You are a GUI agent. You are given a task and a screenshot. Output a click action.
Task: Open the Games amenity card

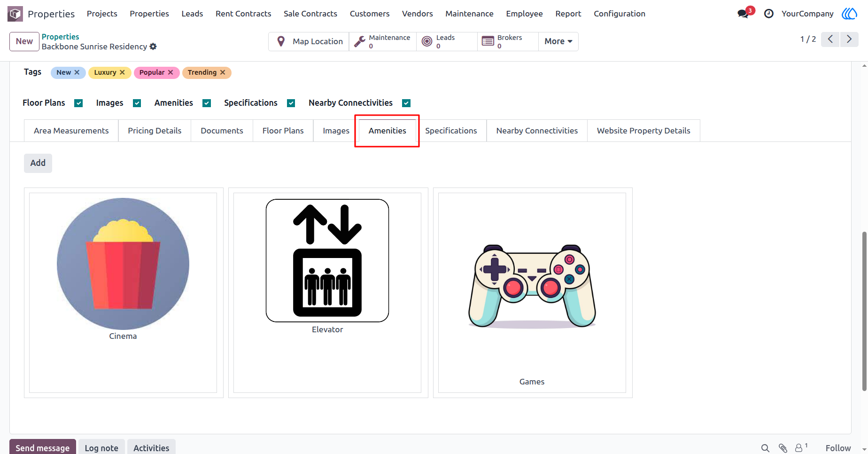click(x=532, y=293)
